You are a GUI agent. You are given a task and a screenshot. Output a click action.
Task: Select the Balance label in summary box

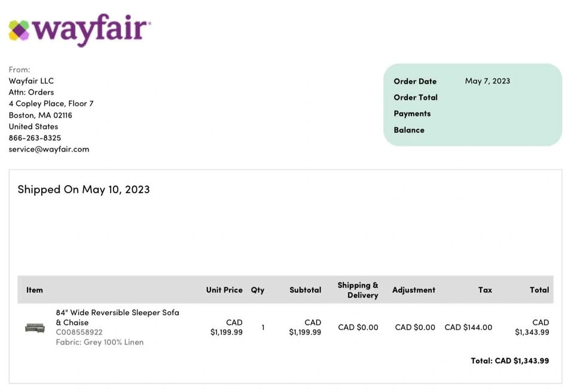(409, 130)
